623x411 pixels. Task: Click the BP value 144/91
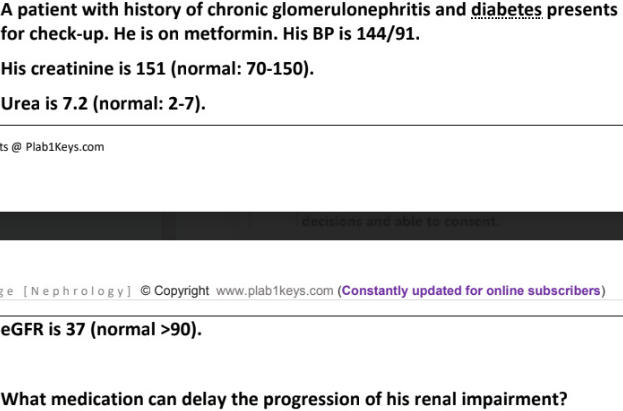386,34
